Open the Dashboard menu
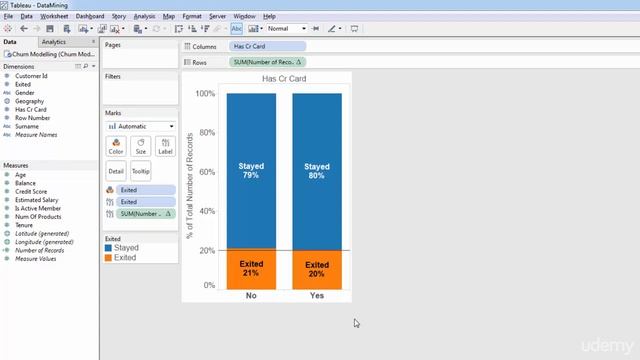 (90, 16)
